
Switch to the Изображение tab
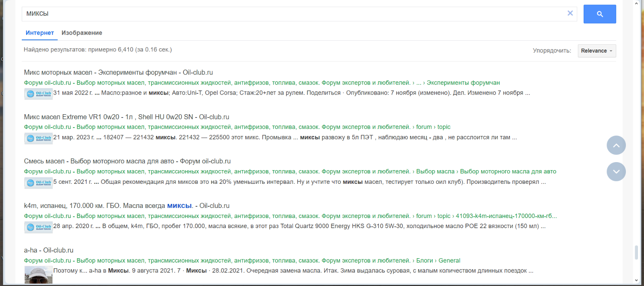82,33
